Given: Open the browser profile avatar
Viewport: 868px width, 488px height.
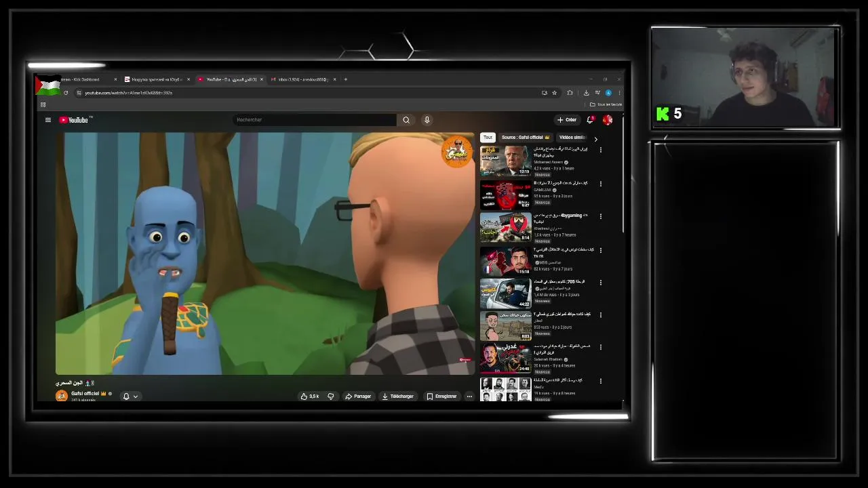Looking at the screenshot, I should [x=608, y=93].
